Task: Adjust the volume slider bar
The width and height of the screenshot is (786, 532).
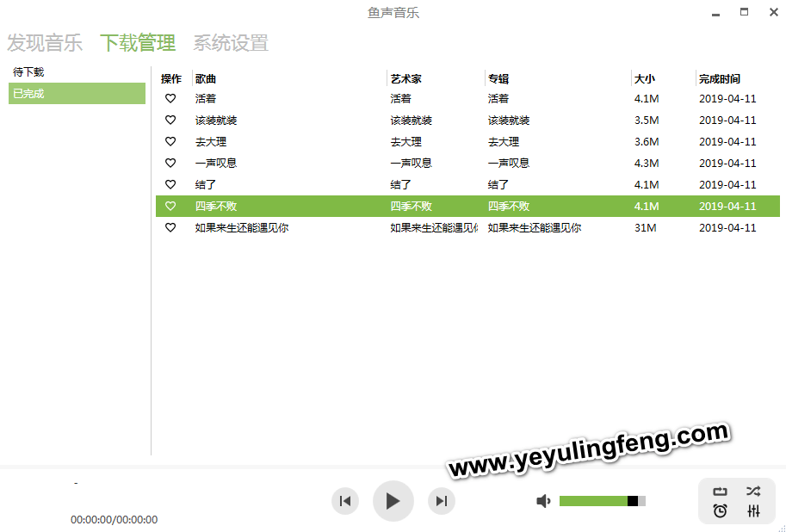Action: click(603, 501)
